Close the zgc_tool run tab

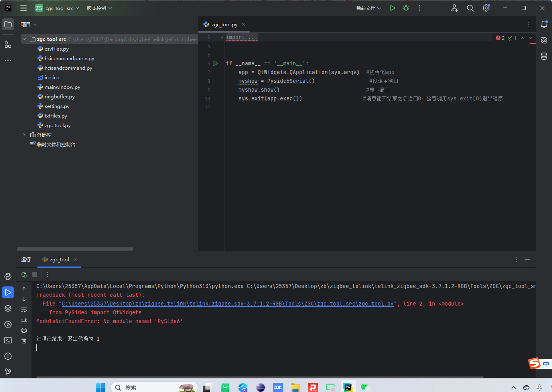75,259
